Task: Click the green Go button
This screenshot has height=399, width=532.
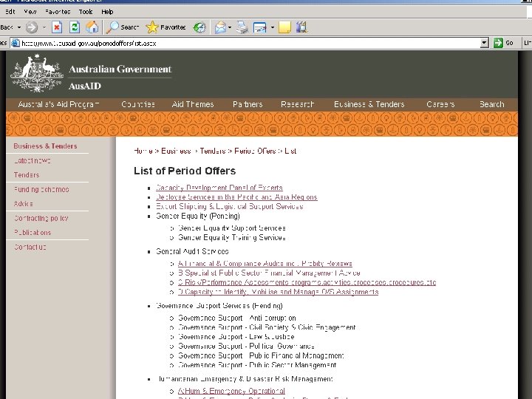Action: 503,43
